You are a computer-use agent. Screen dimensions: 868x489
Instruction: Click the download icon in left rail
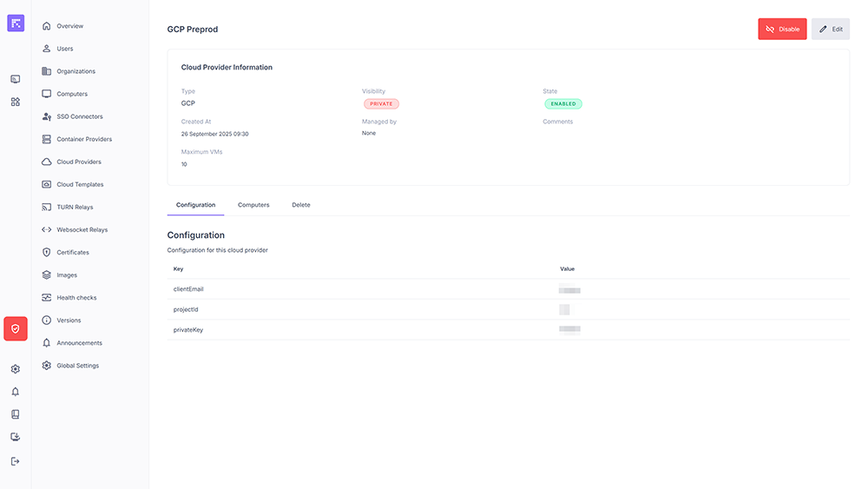(x=16, y=437)
